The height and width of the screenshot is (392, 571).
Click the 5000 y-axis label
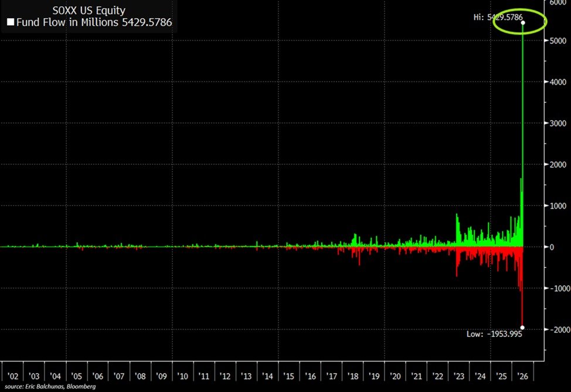pos(558,41)
